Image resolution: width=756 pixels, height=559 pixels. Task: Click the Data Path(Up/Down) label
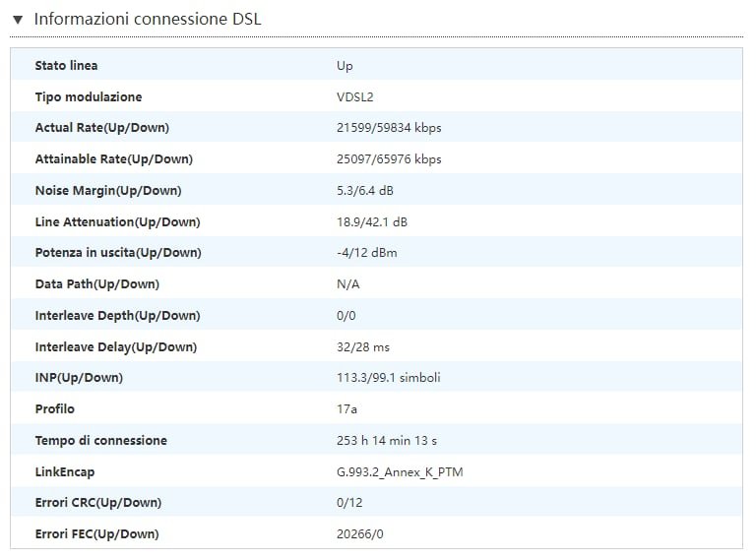pyautogui.click(x=96, y=284)
